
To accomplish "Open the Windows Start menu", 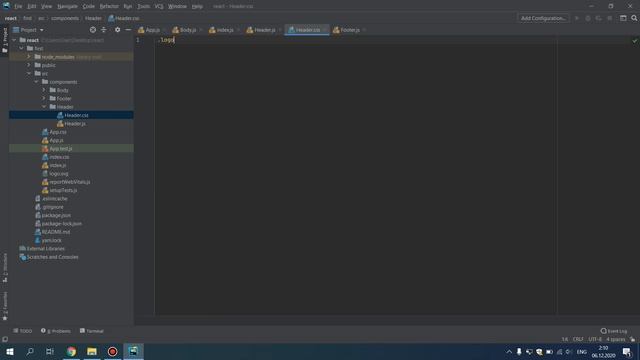I will [x=10, y=351].
